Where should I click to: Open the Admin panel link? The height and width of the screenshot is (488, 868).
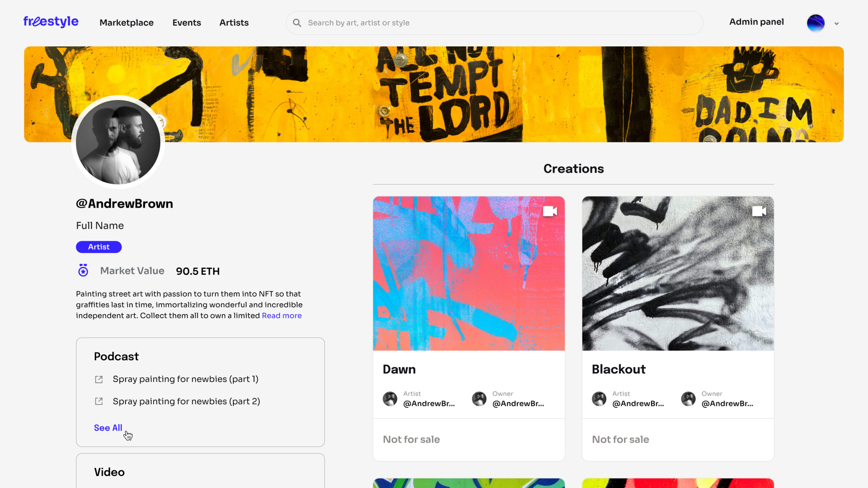(x=756, y=22)
